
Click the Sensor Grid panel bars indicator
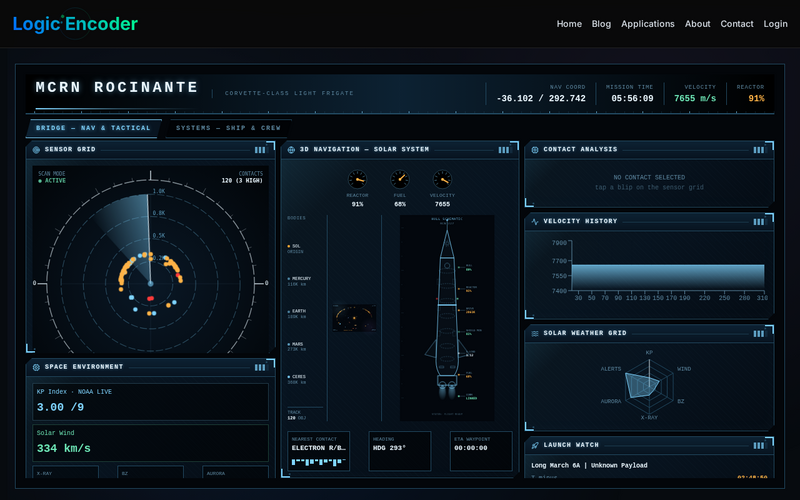click(260, 149)
